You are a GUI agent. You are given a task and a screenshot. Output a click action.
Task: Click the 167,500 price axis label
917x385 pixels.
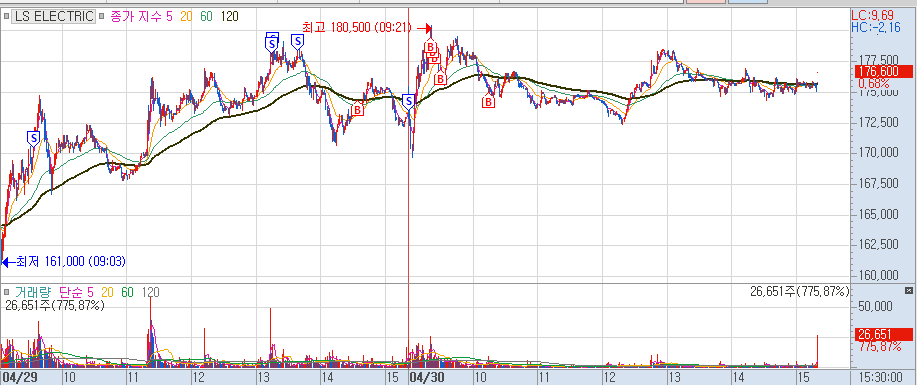coord(877,184)
